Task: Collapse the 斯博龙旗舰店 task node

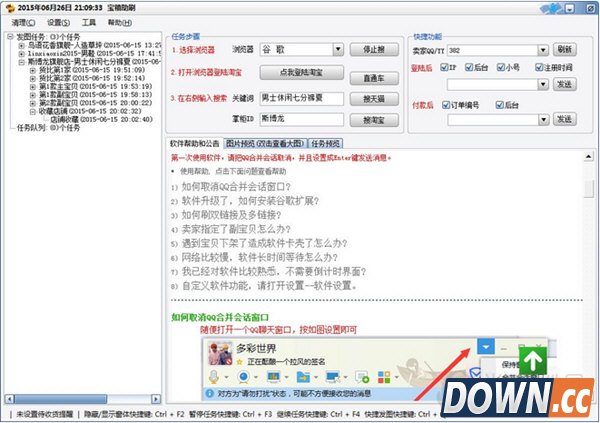Action: coord(21,62)
